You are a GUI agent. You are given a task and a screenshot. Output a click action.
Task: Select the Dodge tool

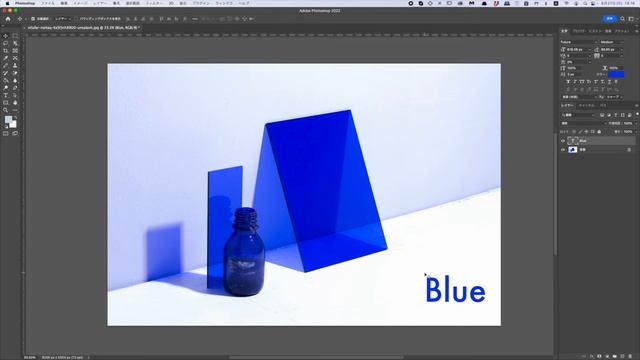click(x=6, y=88)
